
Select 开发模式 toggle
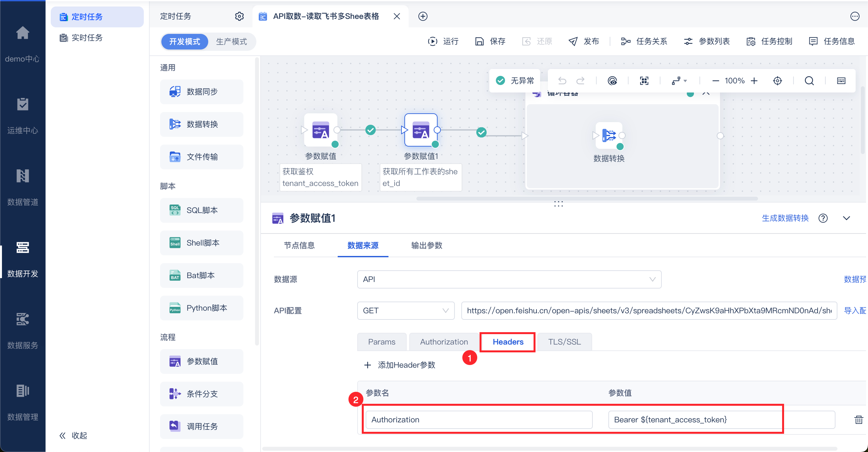point(185,41)
